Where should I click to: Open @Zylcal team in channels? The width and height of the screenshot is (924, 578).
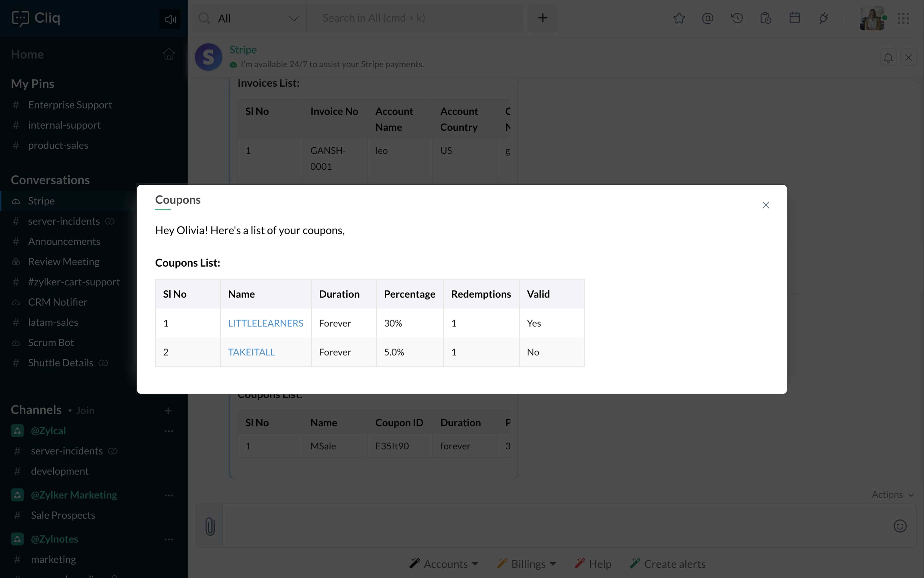tap(48, 430)
